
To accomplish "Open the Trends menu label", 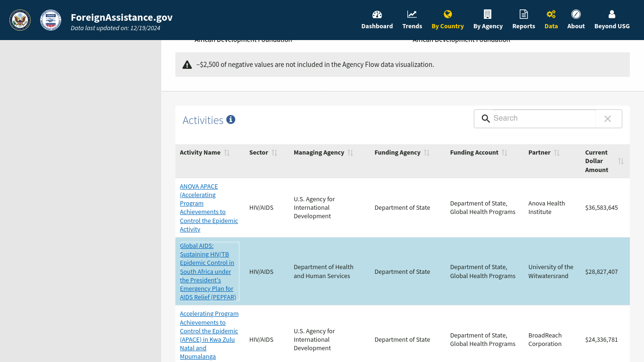I will tap(412, 26).
